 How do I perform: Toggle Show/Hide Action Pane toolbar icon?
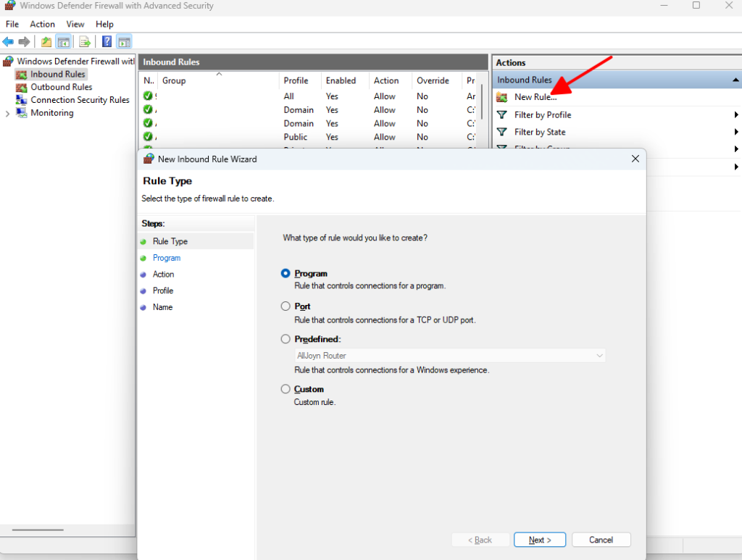click(124, 41)
